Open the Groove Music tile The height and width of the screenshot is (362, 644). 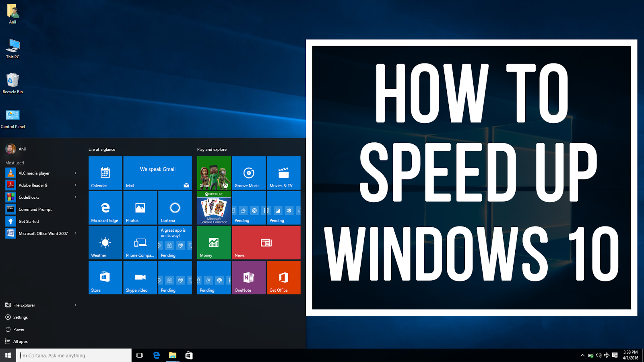point(249,173)
